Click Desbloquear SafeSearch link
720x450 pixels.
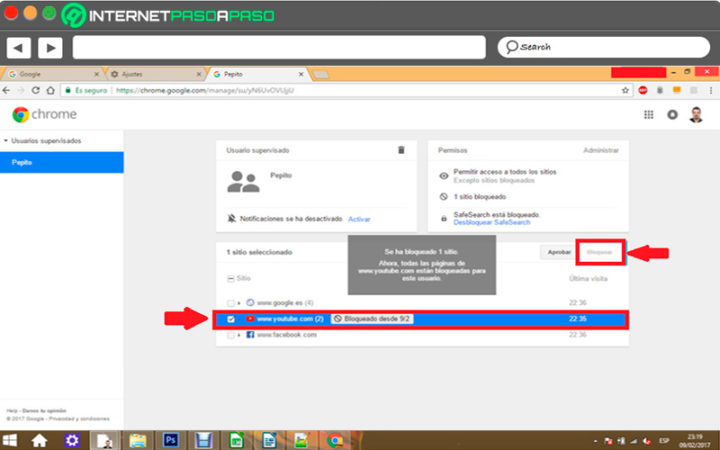click(492, 222)
